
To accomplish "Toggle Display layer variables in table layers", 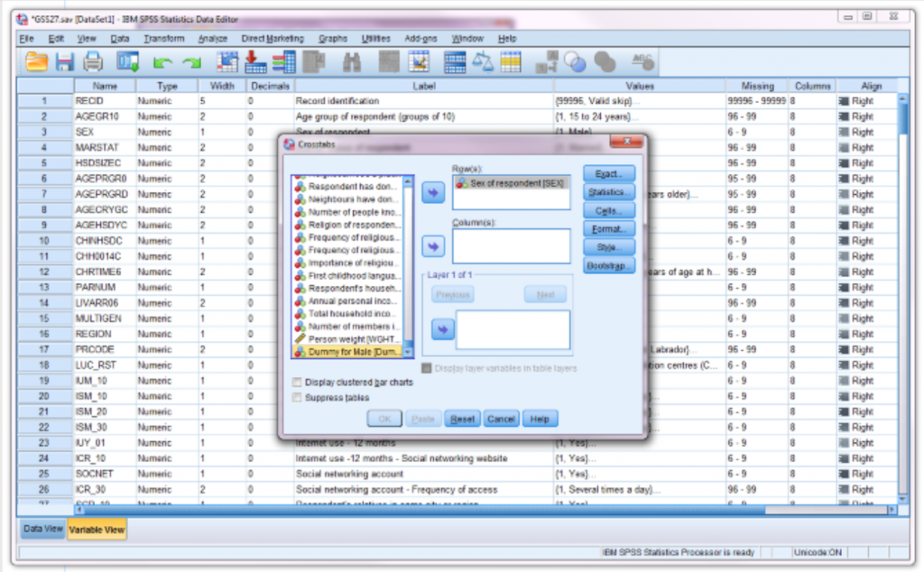I will (x=427, y=368).
